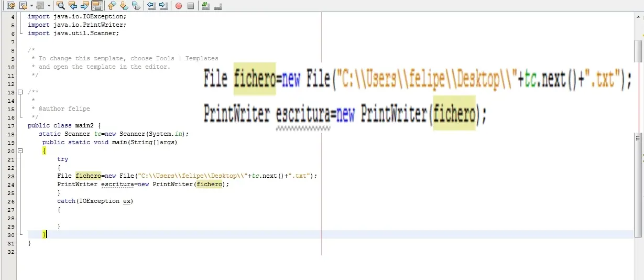Click the 'try' keyword
This screenshot has height=280, width=644.
[x=63, y=159]
